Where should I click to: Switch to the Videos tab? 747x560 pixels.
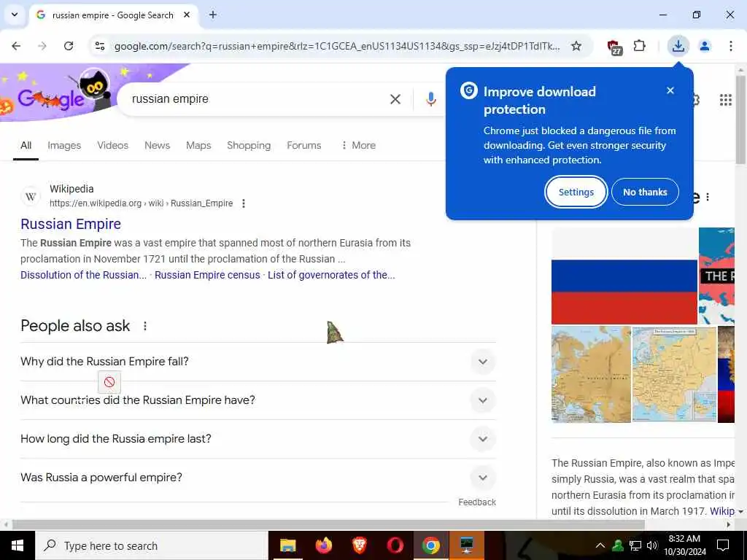tap(112, 145)
